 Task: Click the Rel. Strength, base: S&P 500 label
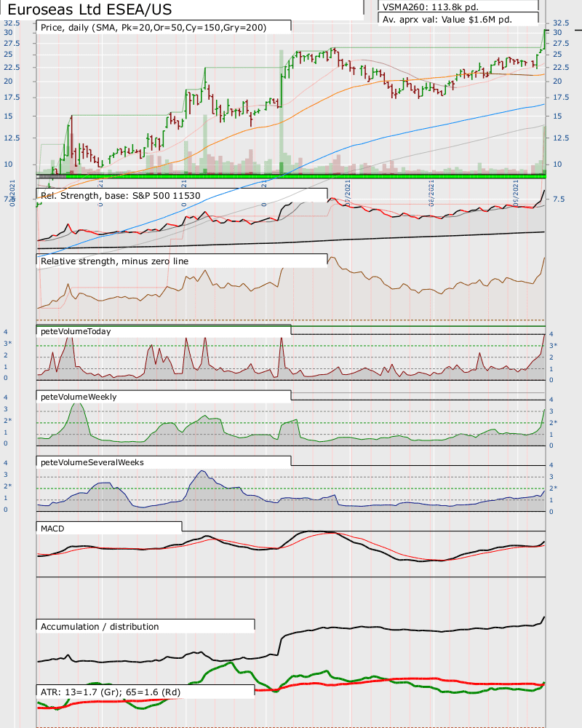pyautogui.click(x=120, y=195)
